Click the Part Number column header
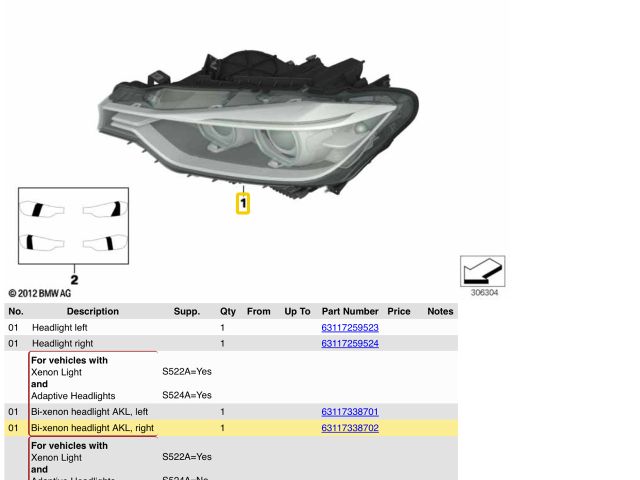This screenshot has width=640, height=480. (x=350, y=312)
